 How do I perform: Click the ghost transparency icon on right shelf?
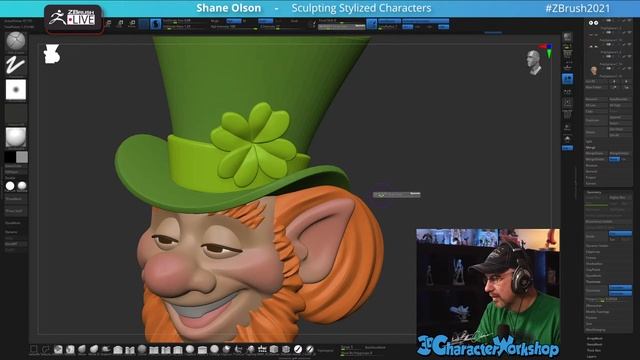[x=567, y=140]
